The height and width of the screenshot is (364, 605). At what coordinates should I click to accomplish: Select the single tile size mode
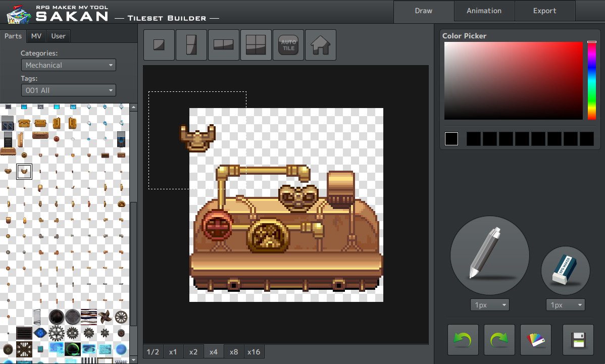[x=159, y=44]
